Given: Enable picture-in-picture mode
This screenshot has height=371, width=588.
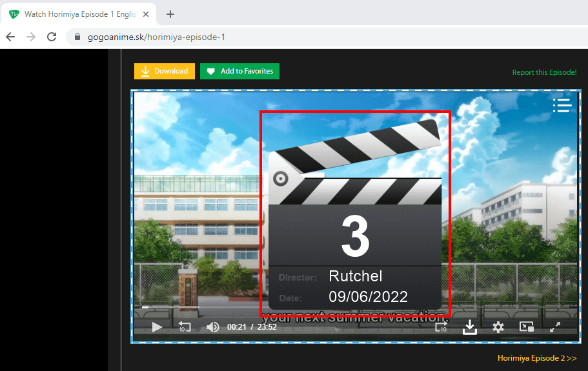Looking at the screenshot, I should coord(527,326).
